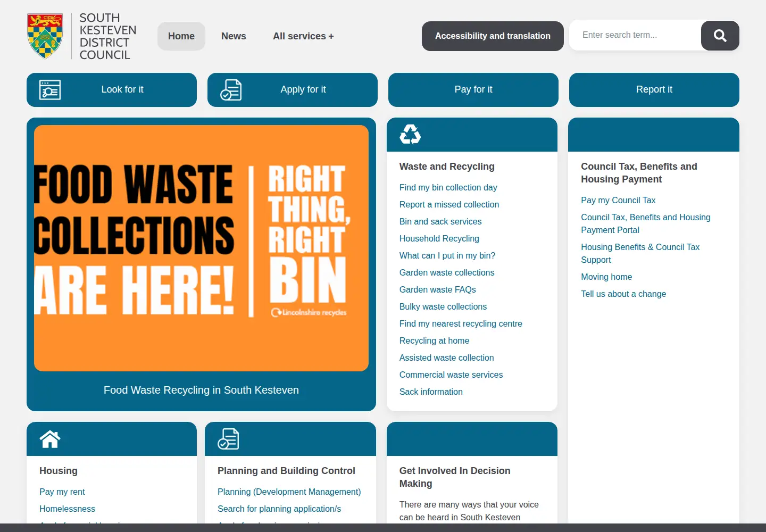
Task: Open Search for planning application/s link
Action: [x=279, y=509]
